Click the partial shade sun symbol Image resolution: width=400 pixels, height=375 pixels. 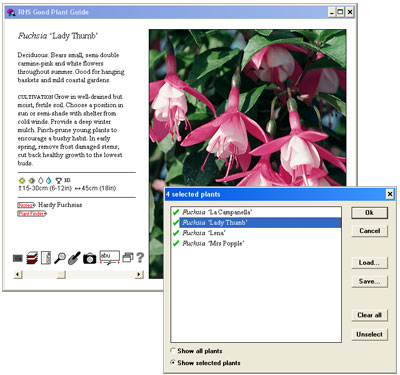[32, 181]
